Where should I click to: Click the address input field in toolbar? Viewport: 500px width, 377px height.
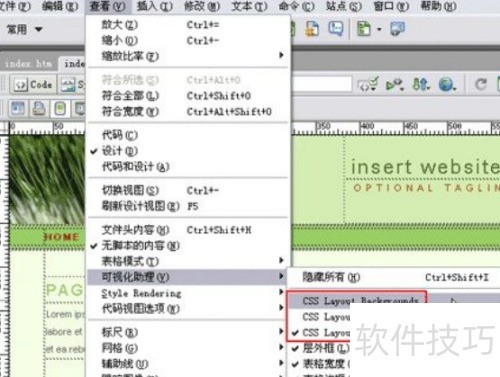click(x=322, y=84)
